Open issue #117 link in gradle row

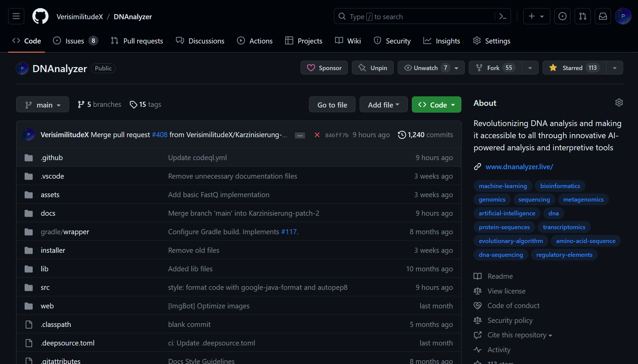(289, 232)
